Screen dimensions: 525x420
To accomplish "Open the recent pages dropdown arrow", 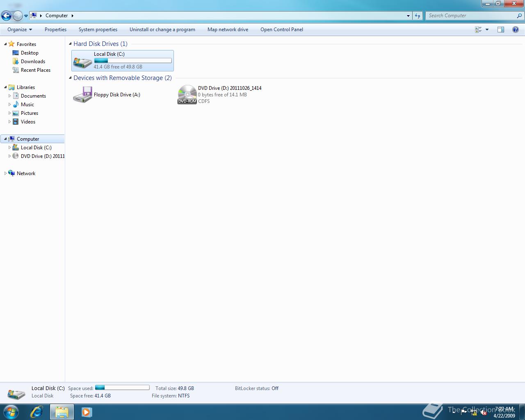I will click(26, 16).
